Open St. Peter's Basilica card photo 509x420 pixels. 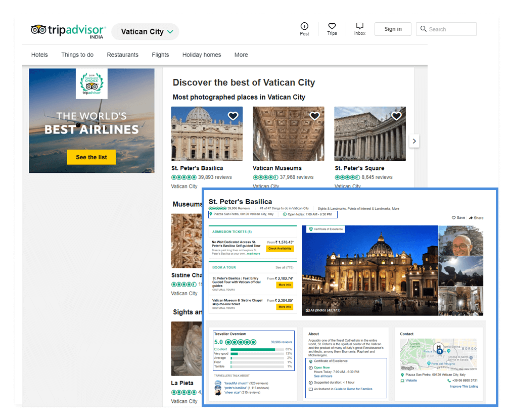click(207, 134)
